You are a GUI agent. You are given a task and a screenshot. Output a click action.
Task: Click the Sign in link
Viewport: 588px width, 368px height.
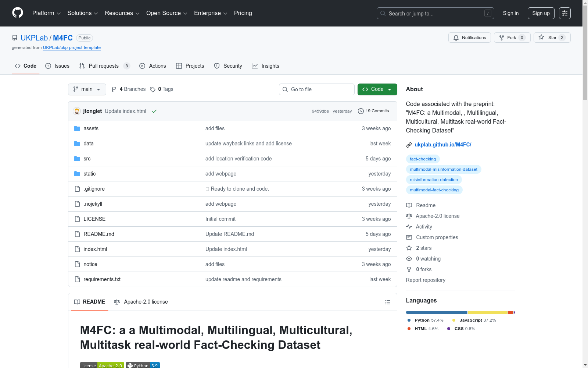coord(511,13)
